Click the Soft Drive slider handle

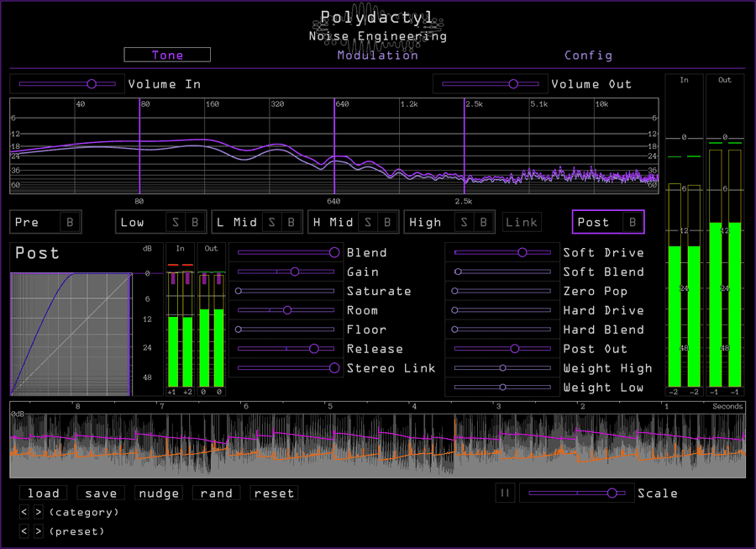coord(522,252)
